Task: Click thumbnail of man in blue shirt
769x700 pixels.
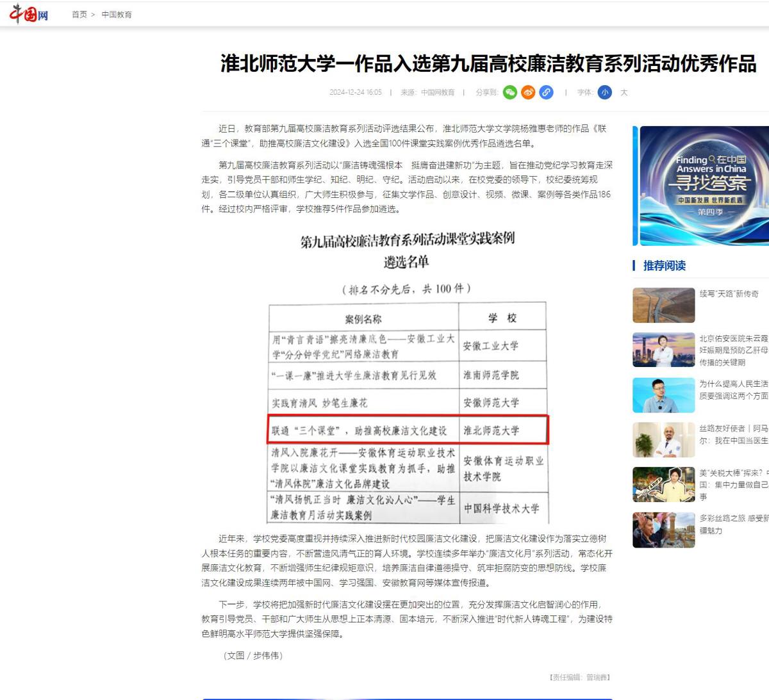Action: (663, 395)
